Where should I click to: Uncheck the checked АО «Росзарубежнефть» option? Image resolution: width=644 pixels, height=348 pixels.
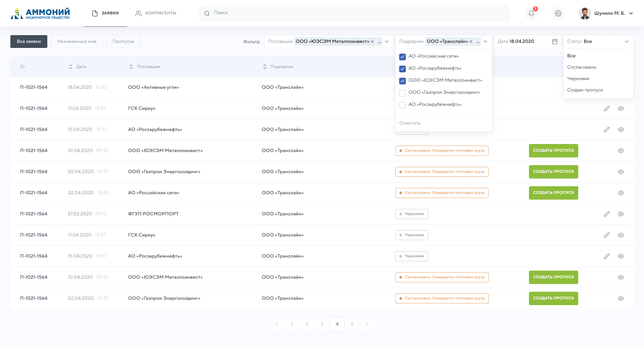[402, 69]
